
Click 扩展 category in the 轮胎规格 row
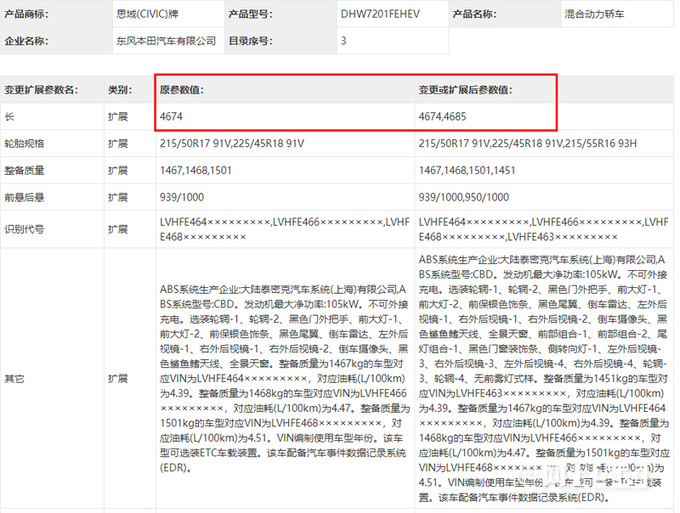(118, 144)
